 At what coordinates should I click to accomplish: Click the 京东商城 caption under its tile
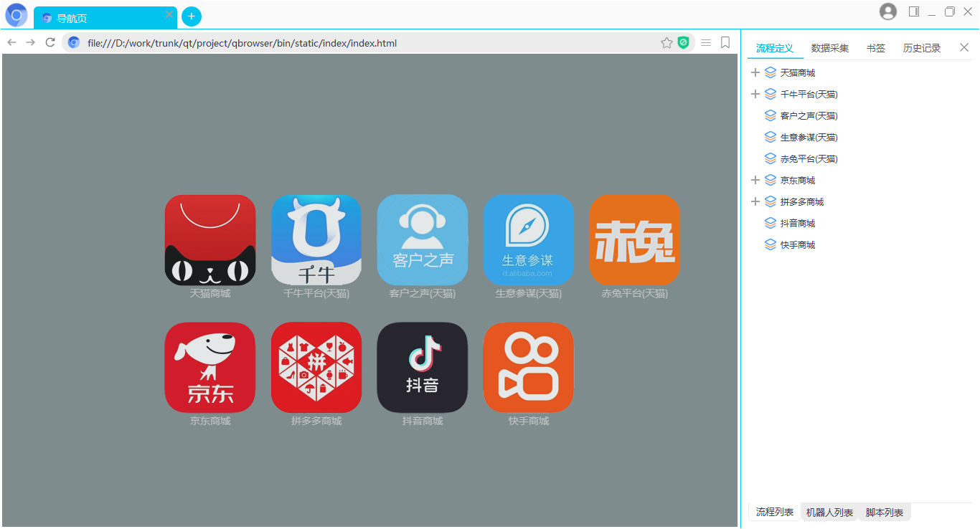(x=210, y=421)
